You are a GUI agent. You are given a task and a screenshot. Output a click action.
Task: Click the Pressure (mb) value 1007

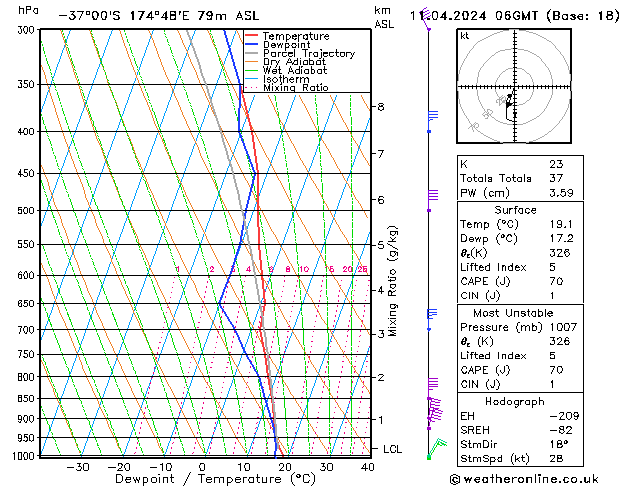click(563, 327)
